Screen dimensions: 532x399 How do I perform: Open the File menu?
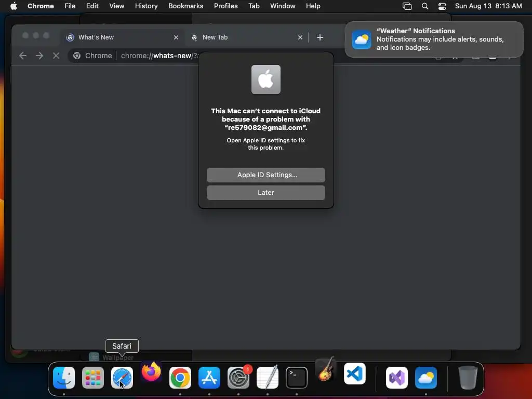[x=70, y=6]
